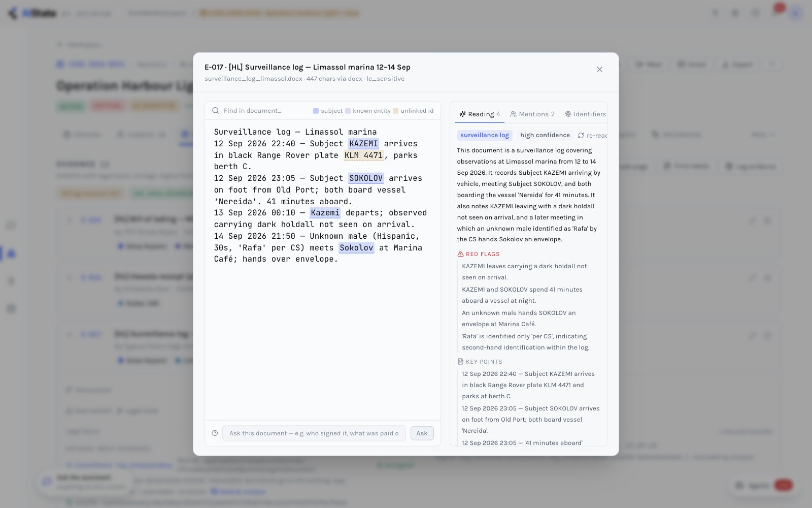812x508 pixels.
Task: Click highlighted subject KAZEMI in first log entry
Action: pos(363,144)
